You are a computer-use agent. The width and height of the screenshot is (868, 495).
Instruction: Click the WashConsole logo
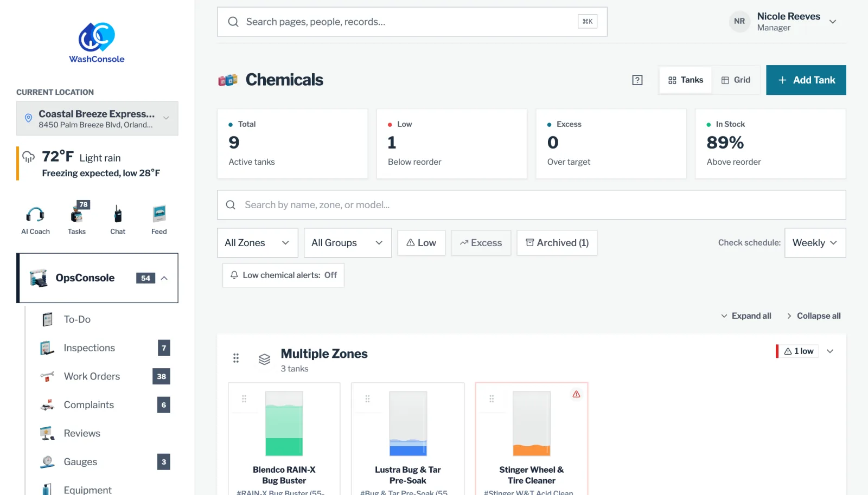97,43
